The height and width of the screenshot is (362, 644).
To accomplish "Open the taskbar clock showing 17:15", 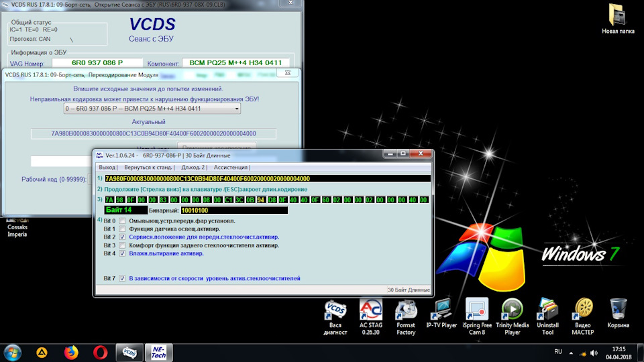I will (619, 353).
